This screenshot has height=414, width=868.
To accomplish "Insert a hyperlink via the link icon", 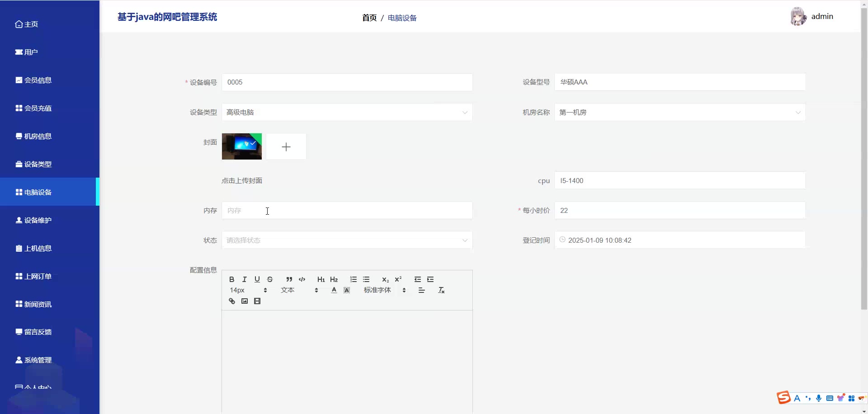I will point(232,301).
